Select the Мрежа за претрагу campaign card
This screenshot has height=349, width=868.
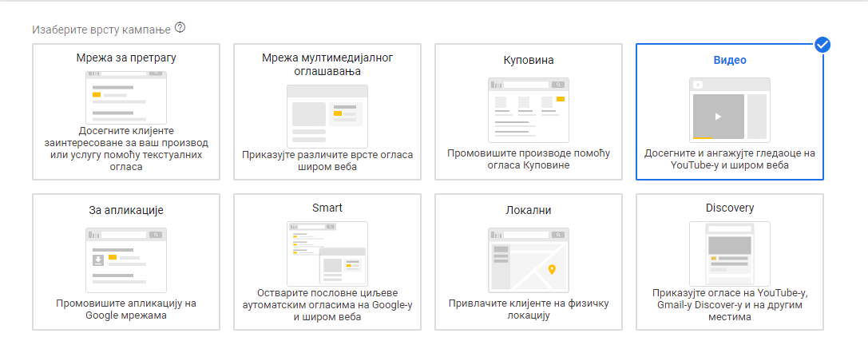point(126,112)
